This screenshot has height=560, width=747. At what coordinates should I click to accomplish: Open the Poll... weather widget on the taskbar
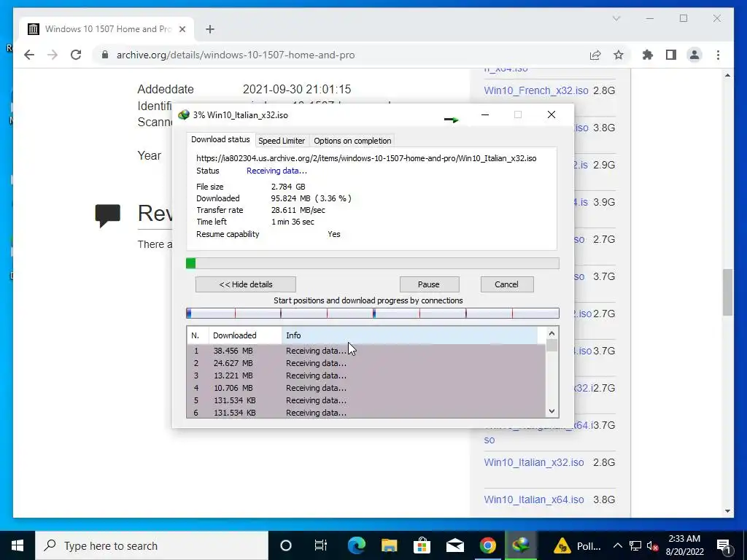pyautogui.click(x=577, y=545)
